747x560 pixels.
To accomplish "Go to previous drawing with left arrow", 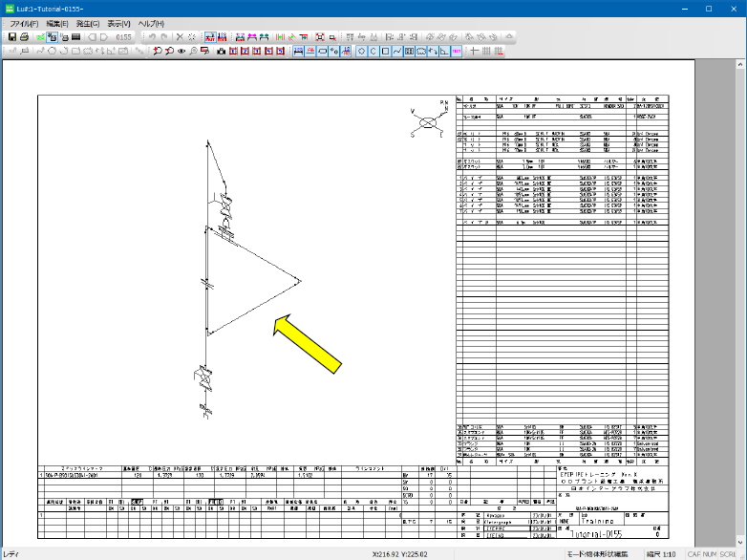I will coord(92,36).
